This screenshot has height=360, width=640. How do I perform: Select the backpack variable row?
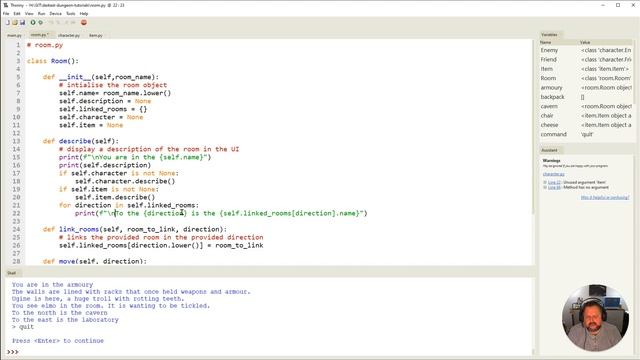tap(585, 97)
